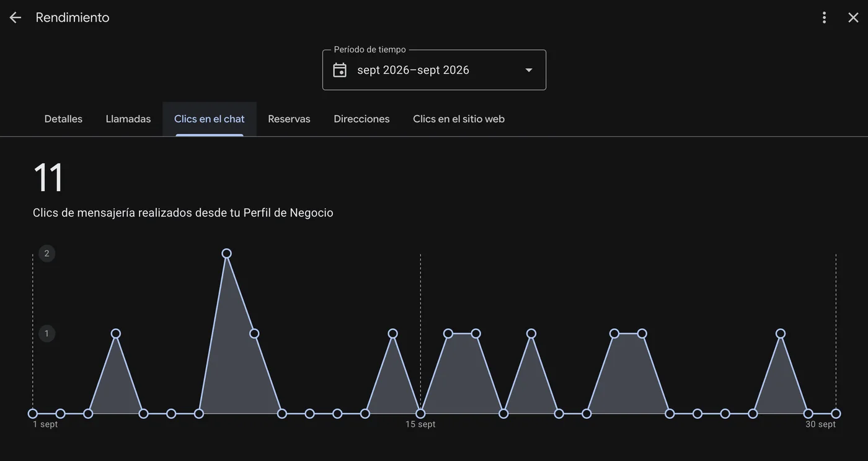This screenshot has height=461, width=868.
Task: Click the total count "11"
Action: click(48, 178)
